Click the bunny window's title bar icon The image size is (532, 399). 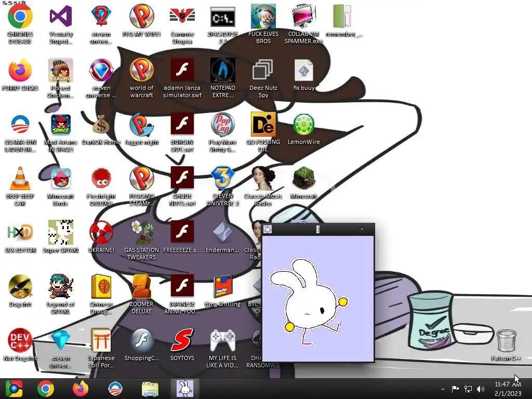point(268,229)
